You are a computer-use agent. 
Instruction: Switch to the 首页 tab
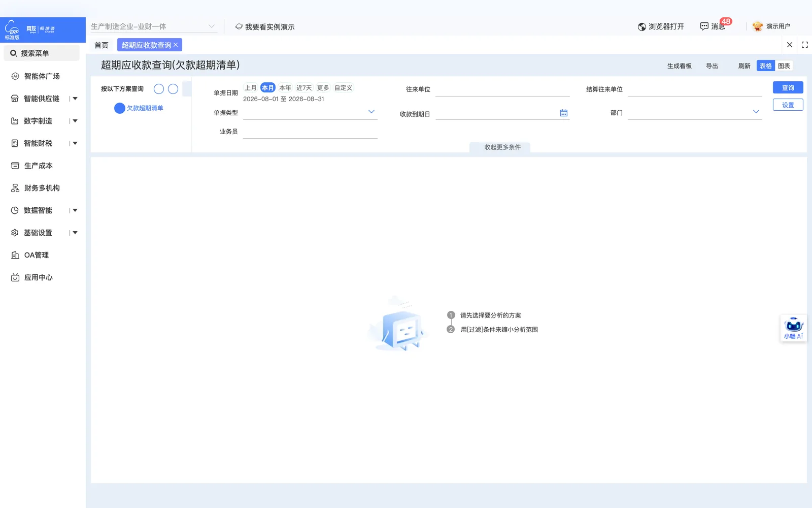[x=101, y=45]
